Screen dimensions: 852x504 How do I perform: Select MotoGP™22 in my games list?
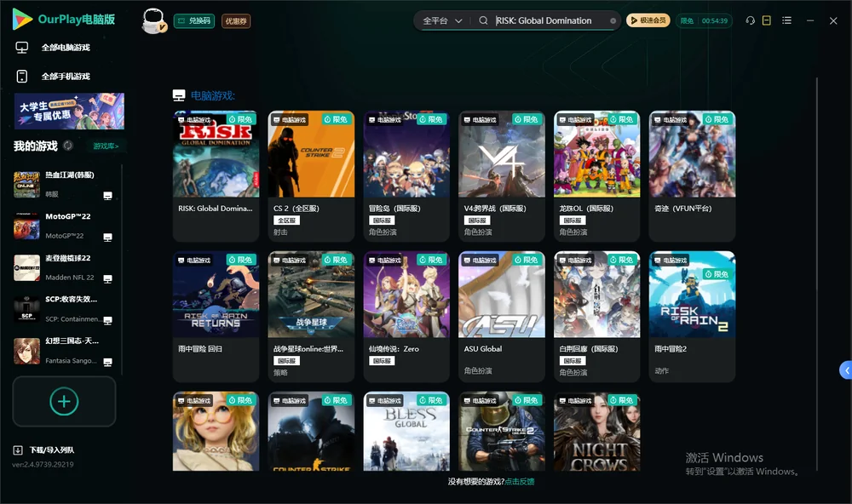pyautogui.click(x=63, y=226)
